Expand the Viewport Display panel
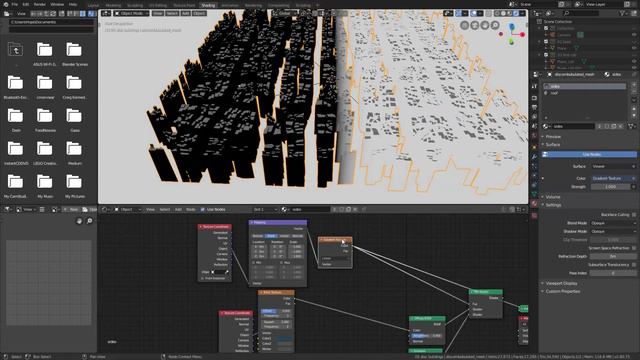This screenshot has width=640, height=360. (x=561, y=283)
